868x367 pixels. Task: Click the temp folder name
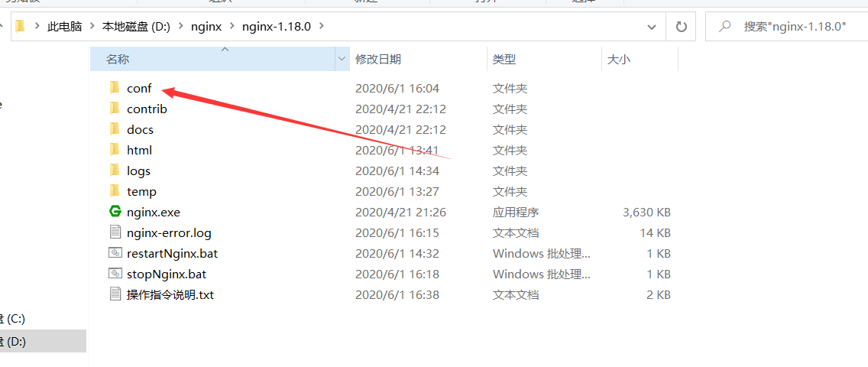tap(141, 191)
